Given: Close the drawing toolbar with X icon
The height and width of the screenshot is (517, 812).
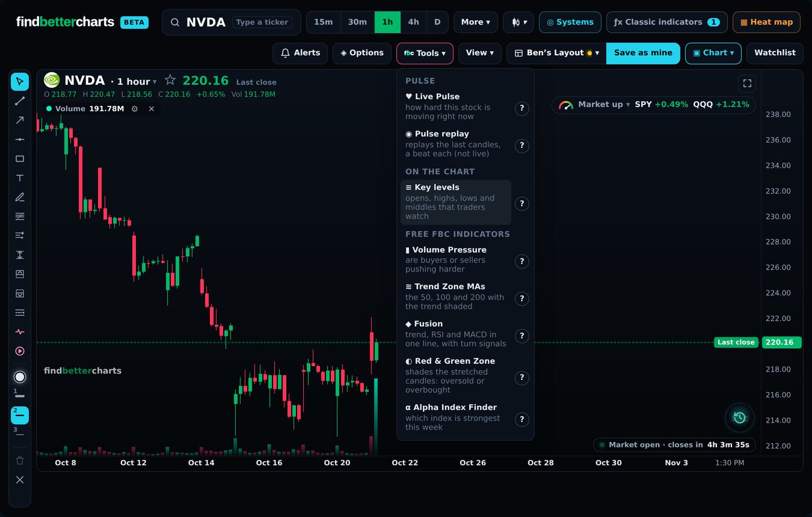Looking at the screenshot, I should tap(20, 480).
